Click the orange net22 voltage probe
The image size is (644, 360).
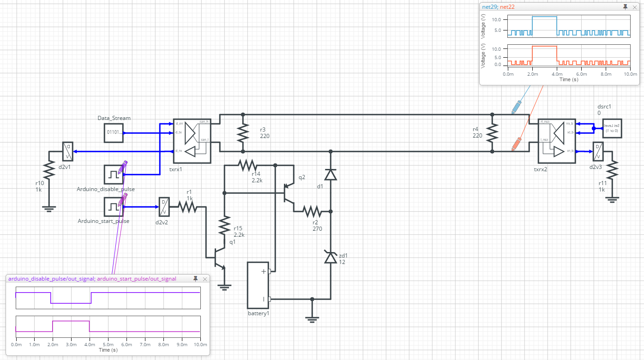pyautogui.click(x=516, y=144)
